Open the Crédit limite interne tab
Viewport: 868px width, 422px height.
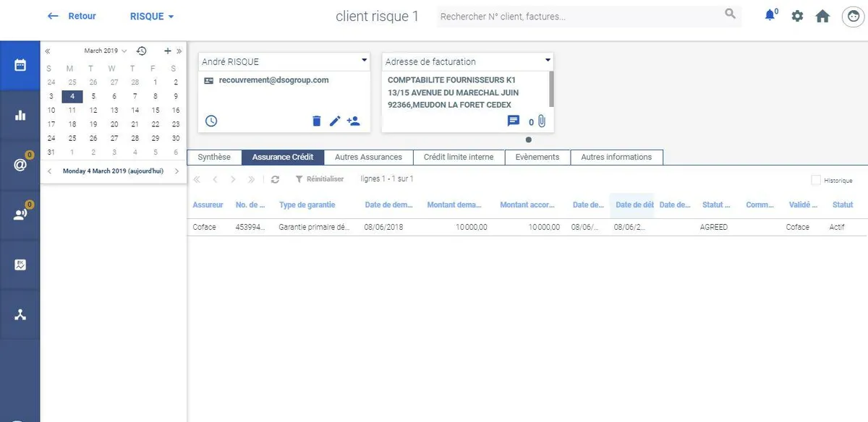(459, 157)
